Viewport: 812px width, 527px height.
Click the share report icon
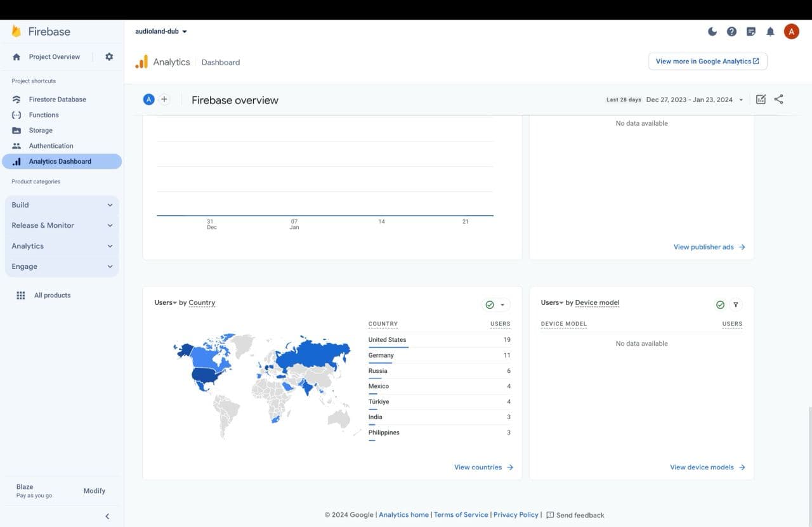tap(779, 99)
